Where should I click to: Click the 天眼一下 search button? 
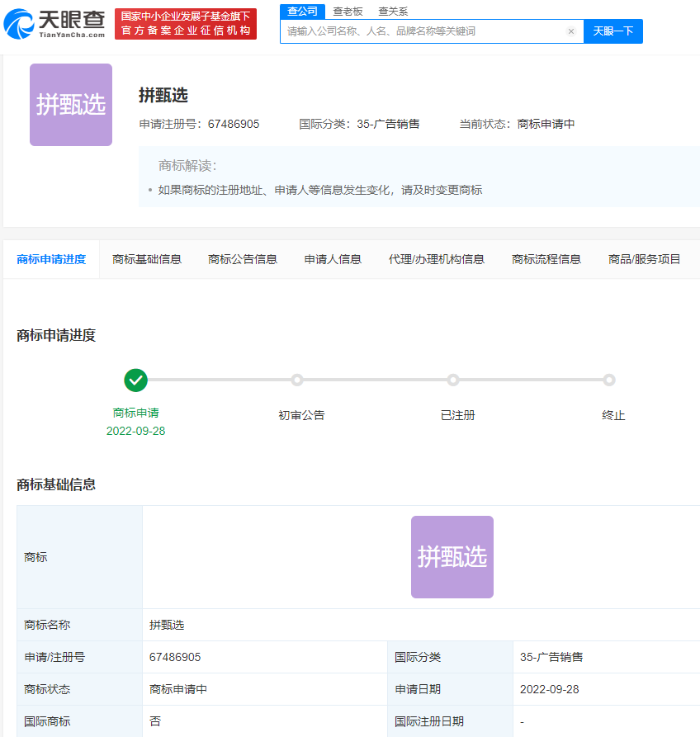(612, 31)
